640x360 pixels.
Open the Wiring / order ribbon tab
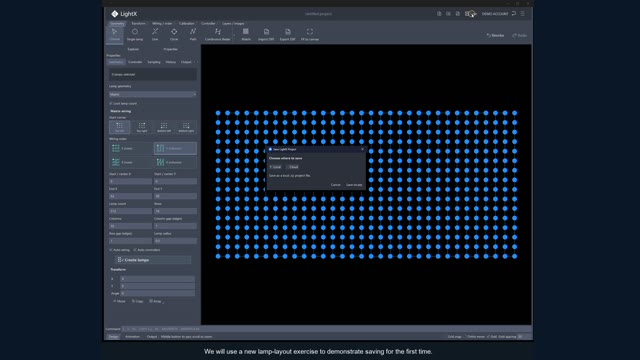pyautogui.click(x=162, y=23)
